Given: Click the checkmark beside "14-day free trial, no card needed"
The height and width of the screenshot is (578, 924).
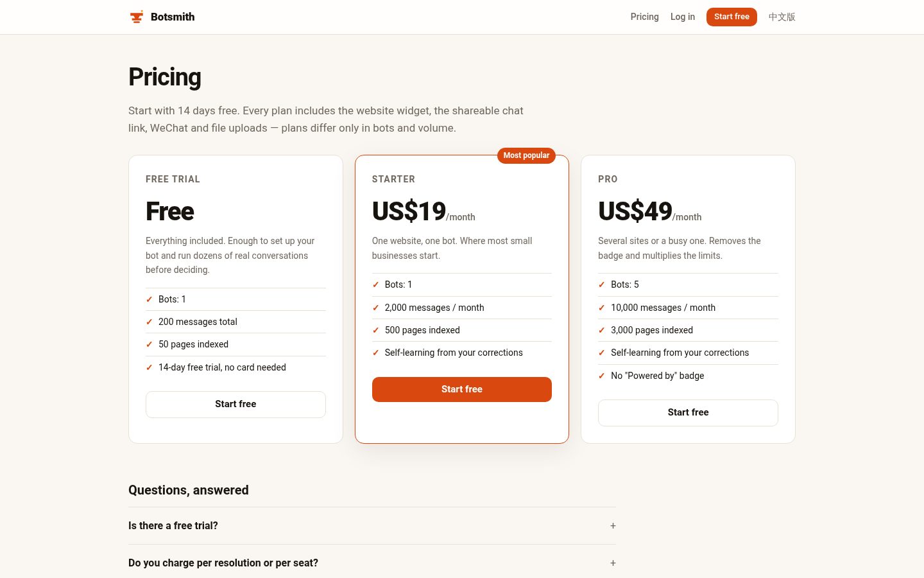Looking at the screenshot, I should [x=149, y=367].
